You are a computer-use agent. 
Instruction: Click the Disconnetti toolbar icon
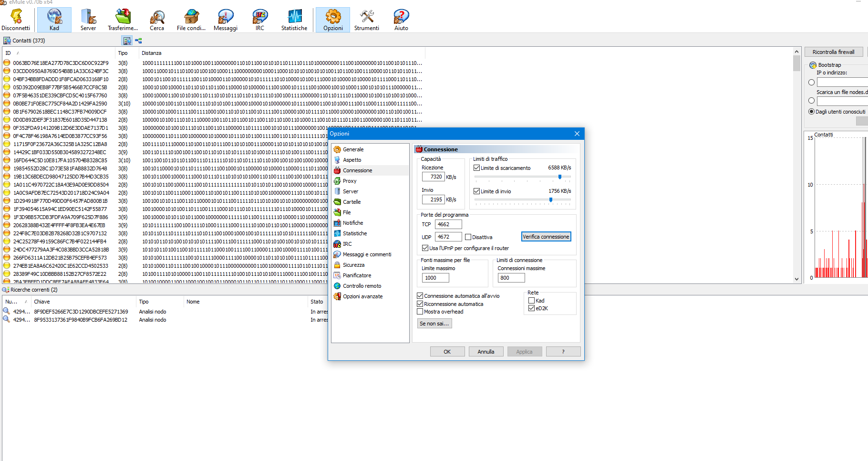[x=16, y=20]
